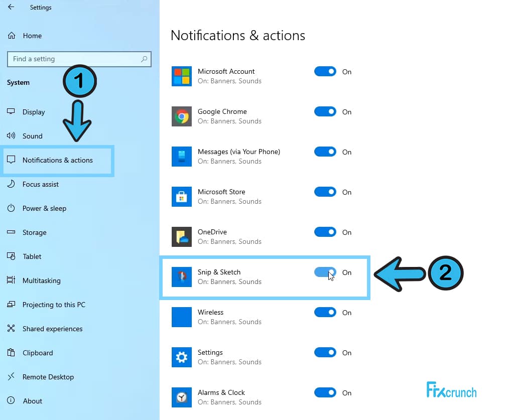This screenshot has height=420, width=509.
Task: Click the Wireless blue square icon
Action: point(181,317)
